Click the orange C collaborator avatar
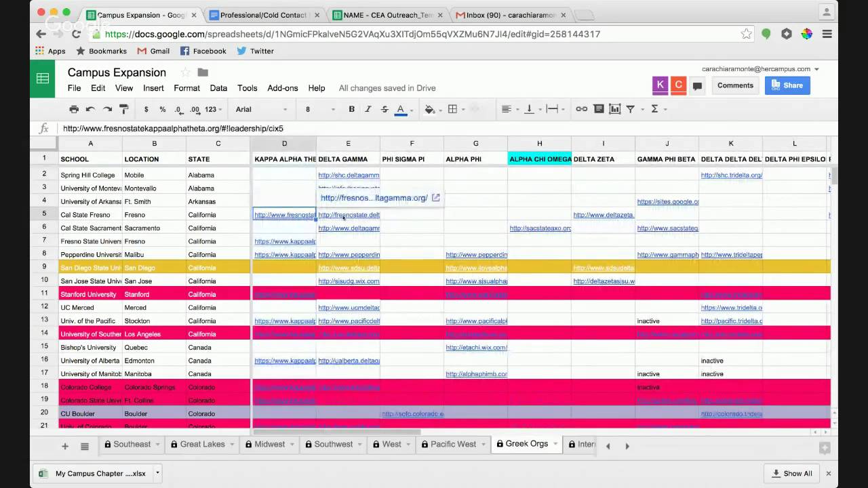This screenshot has height=488, width=868. coord(678,85)
